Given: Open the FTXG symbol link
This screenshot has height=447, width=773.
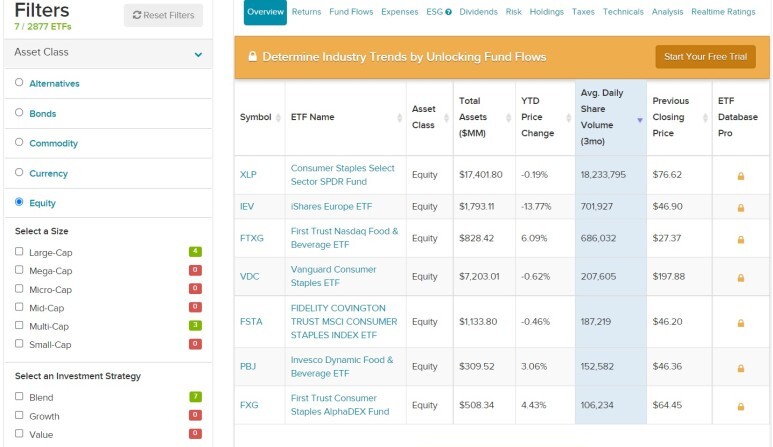Looking at the screenshot, I should [x=251, y=238].
